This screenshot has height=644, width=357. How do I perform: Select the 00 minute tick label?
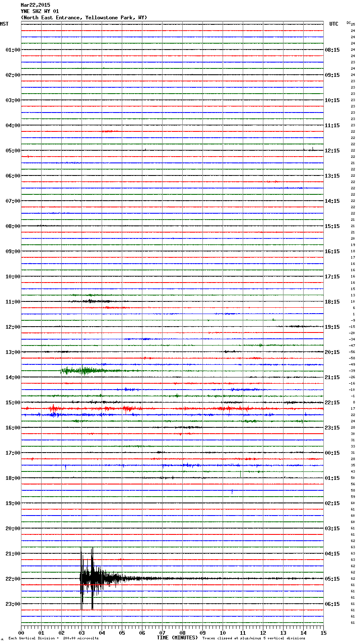click(x=21, y=633)
